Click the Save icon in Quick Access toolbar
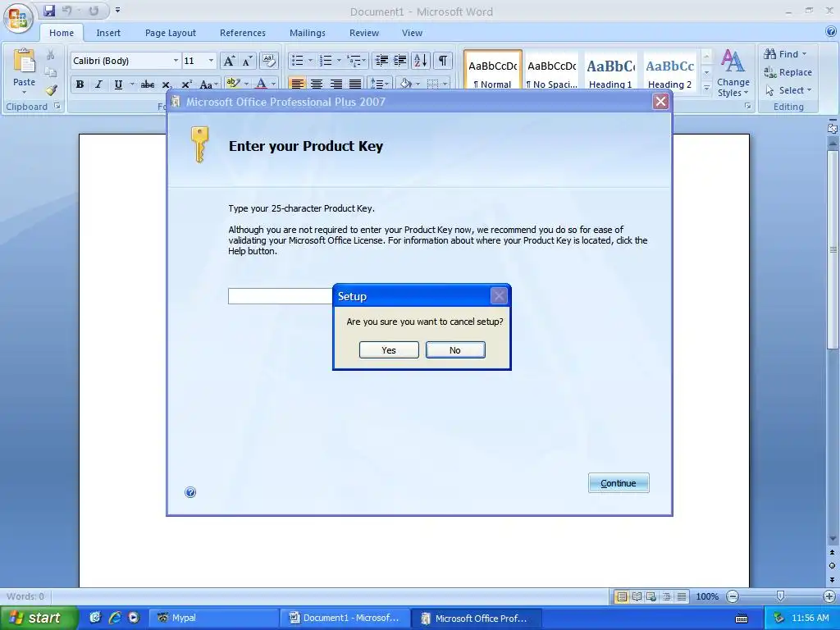The image size is (840, 630). click(x=49, y=11)
